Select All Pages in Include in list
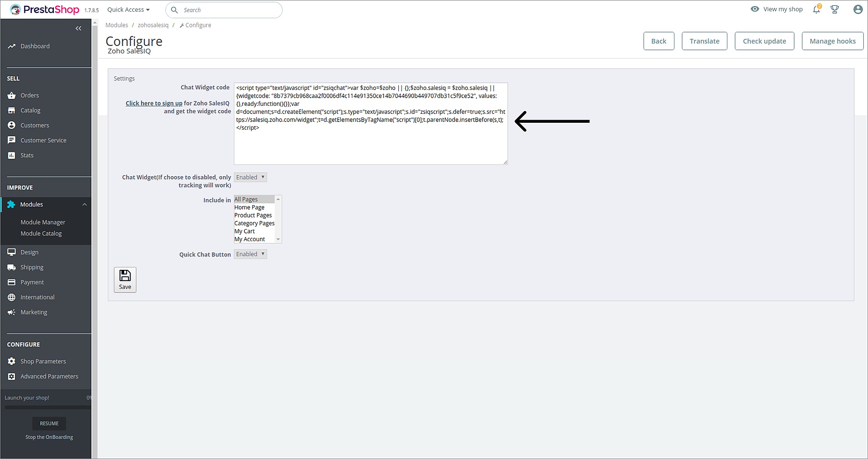 pos(254,199)
